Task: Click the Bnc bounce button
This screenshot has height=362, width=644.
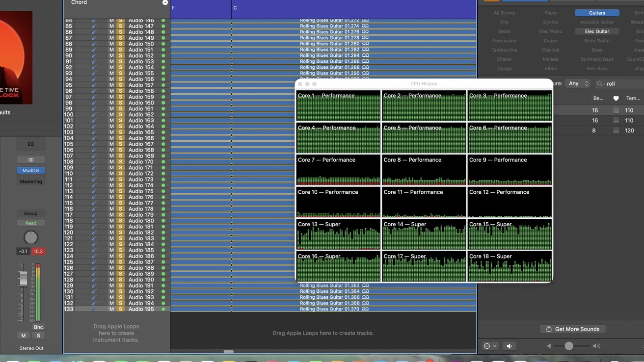Action: click(x=38, y=327)
